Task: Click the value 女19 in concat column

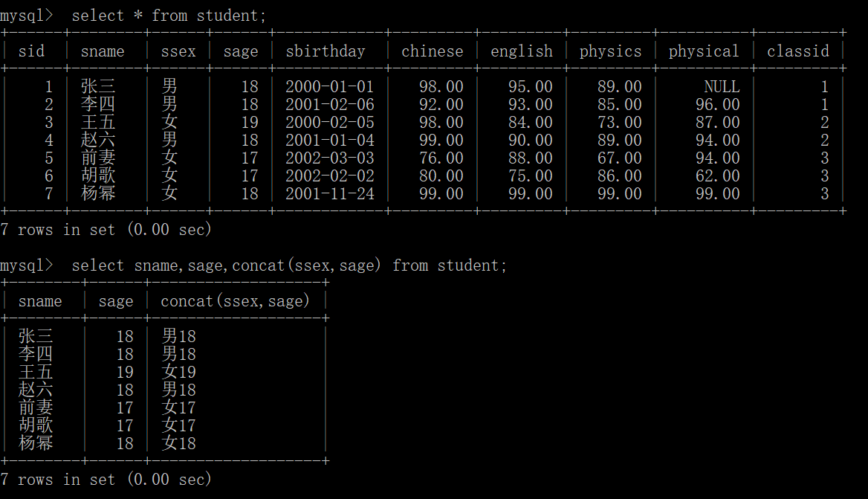Action: click(x=179, y=372)
